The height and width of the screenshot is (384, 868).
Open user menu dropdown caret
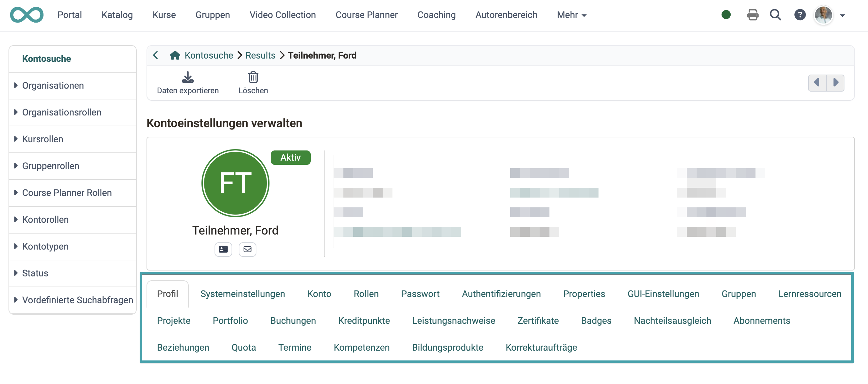842,15
